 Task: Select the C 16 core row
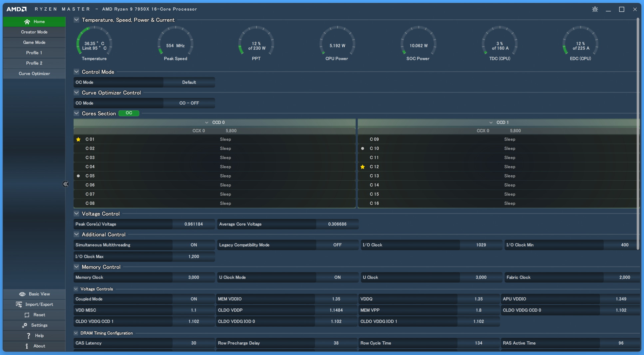click(x=498, y=203)
